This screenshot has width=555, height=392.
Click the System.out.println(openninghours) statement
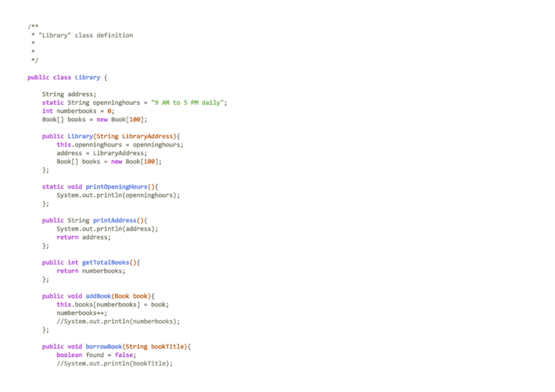click(118, 195)
